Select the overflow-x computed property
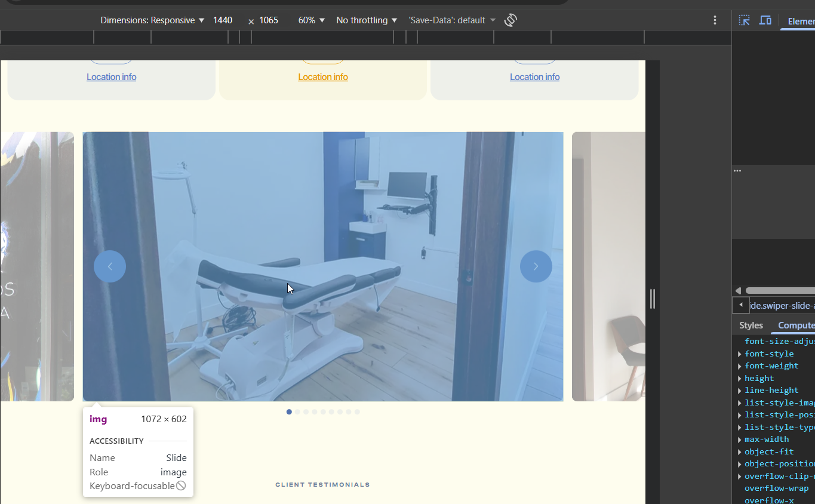The width and height of the screenshot is (815, 504). click(769, 500)
